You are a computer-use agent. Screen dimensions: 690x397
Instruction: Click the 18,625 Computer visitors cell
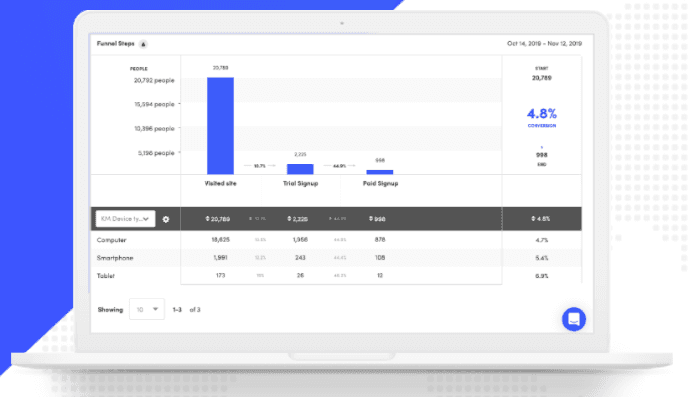click(x=220, y=239)
